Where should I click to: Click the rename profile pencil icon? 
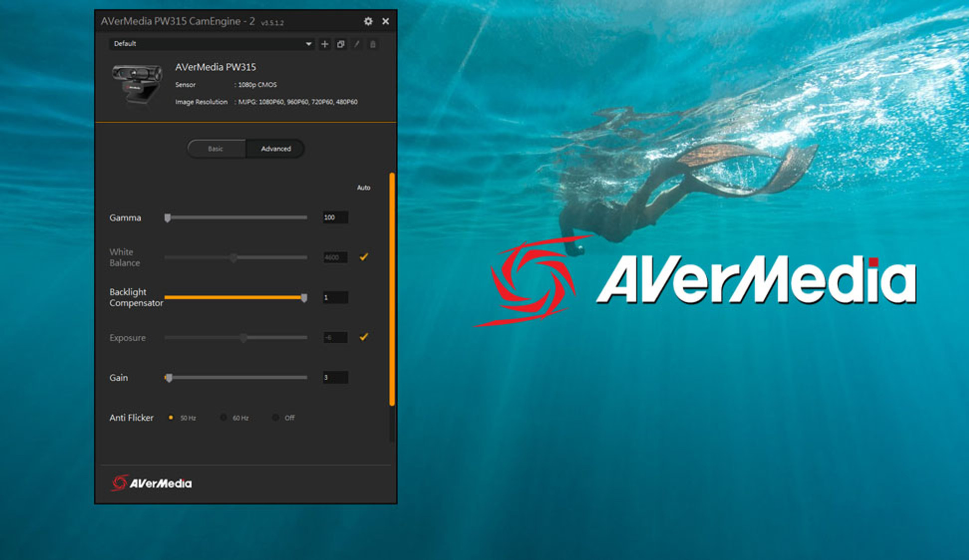(x=357, y=44)
